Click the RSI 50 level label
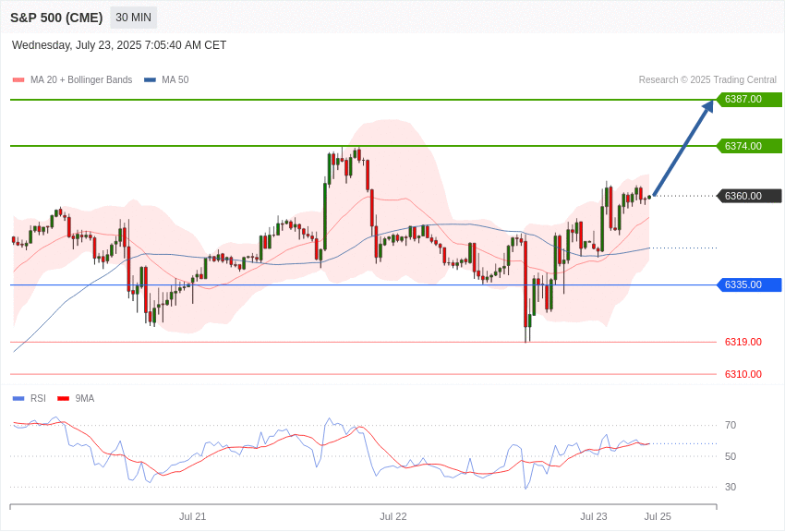The width and height of the screenshot is (785, 532). pyautogui.click(x=731, y=456)
